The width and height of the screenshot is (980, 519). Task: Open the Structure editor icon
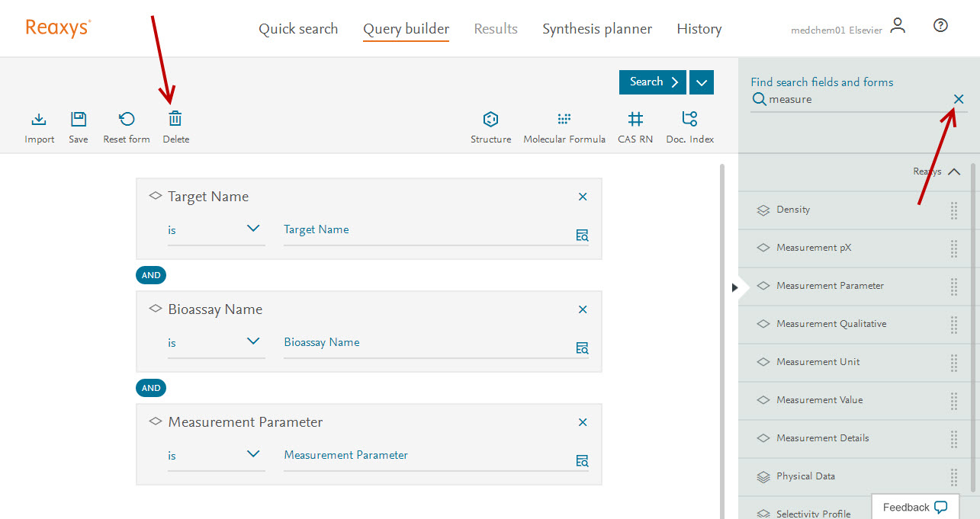click(490, 120)
